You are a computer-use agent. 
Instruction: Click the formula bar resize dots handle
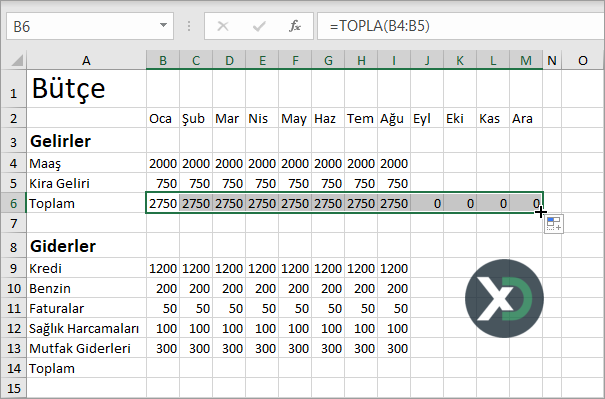[189, 26]
